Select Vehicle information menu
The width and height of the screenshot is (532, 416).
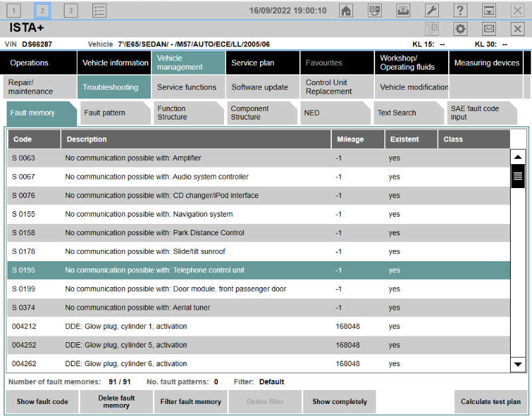(114, 62)
